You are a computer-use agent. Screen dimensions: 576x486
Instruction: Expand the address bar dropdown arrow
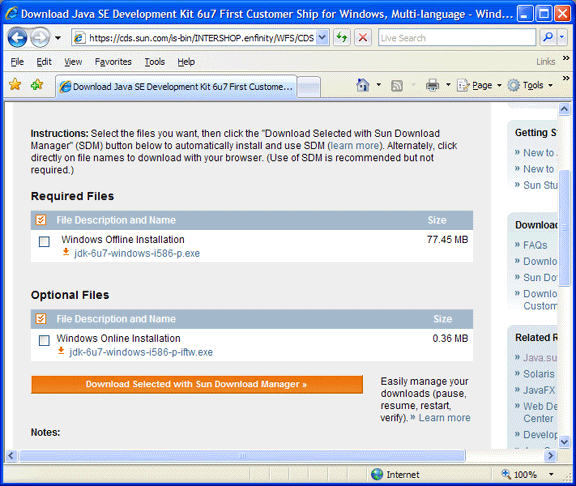tap(322, 37)
